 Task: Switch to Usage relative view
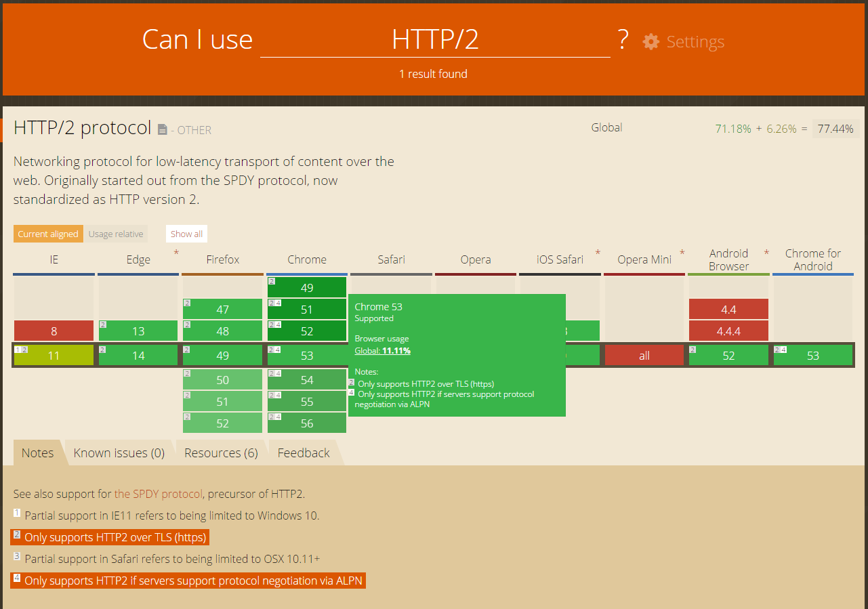coord(115,233)
